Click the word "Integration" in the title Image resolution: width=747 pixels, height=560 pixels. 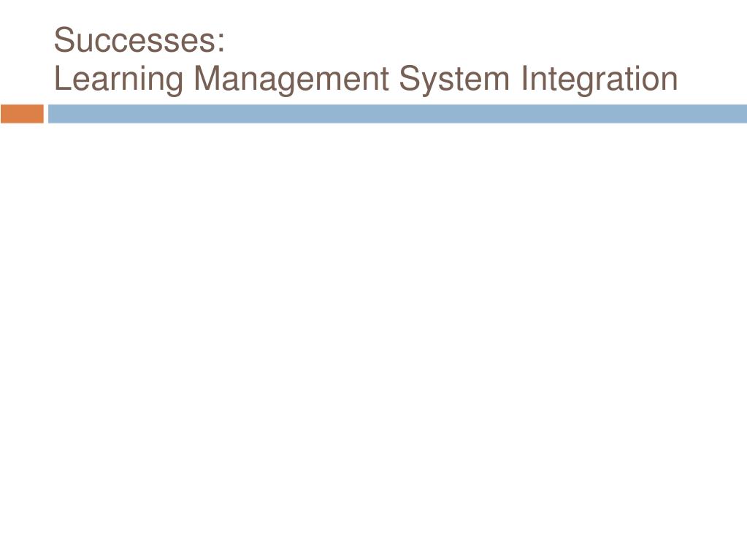599,78
